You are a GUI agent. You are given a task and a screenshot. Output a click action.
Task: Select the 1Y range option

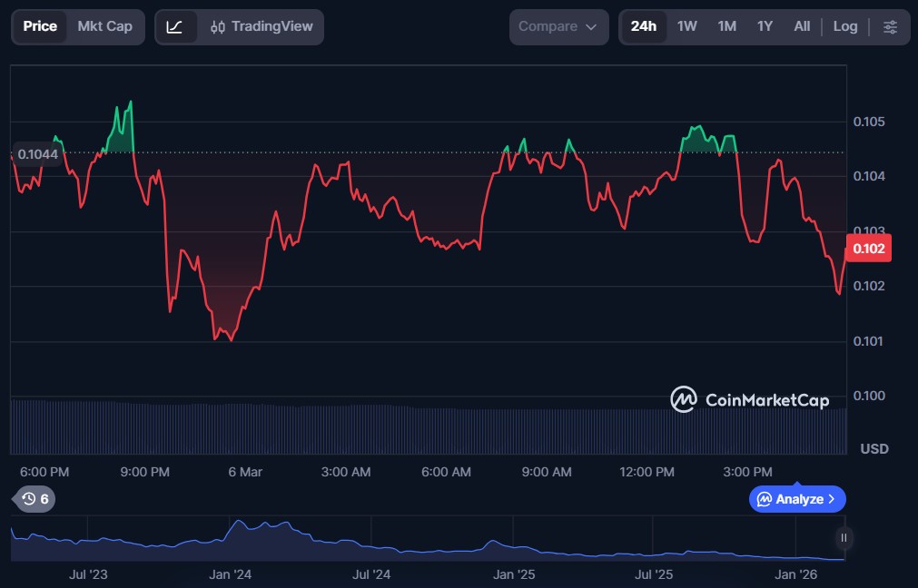764,26
